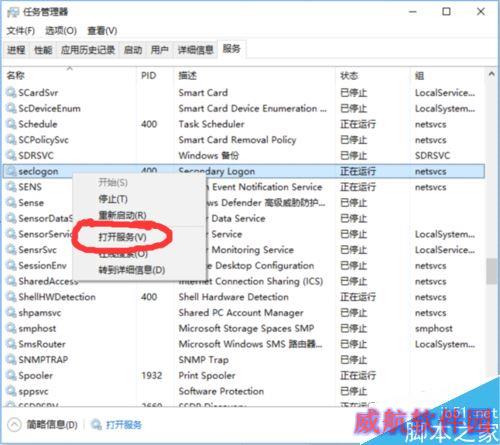Click the smphost service icon
Screen dimensions: 500x445
point(12,328)
